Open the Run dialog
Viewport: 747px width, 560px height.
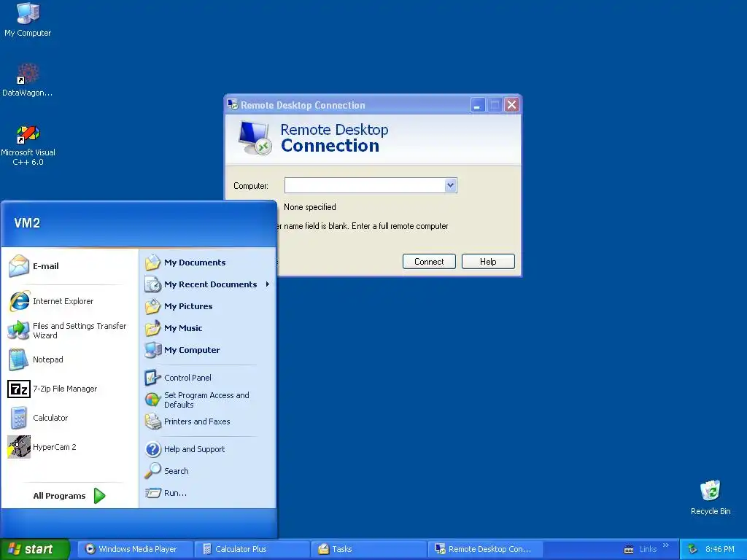(208, 493)
